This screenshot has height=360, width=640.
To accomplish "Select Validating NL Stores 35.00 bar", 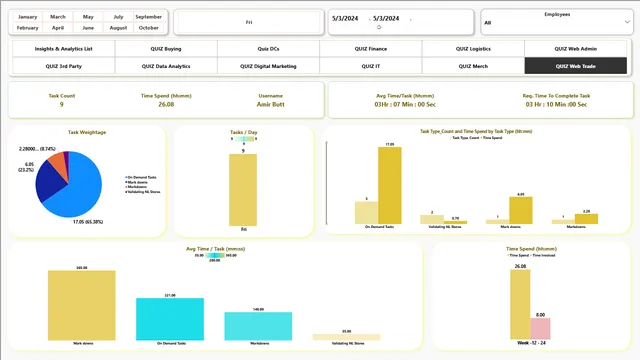I will coord(346,337).
